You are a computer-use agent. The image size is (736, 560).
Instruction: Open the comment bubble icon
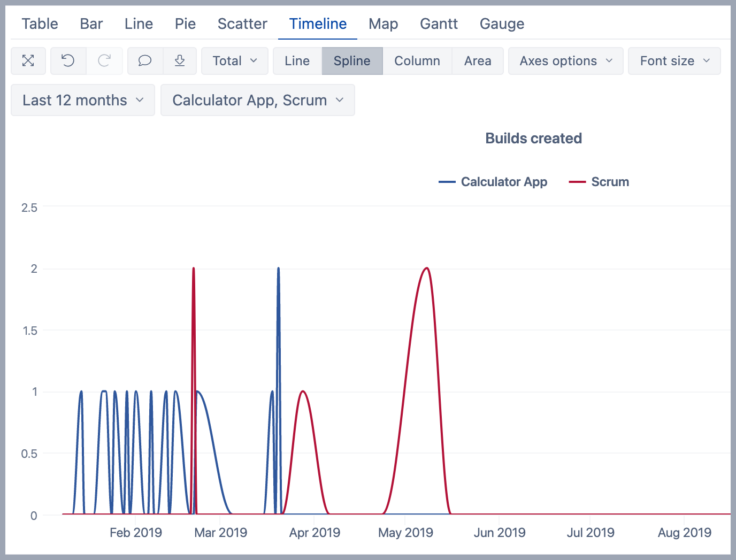click(144, 61)
